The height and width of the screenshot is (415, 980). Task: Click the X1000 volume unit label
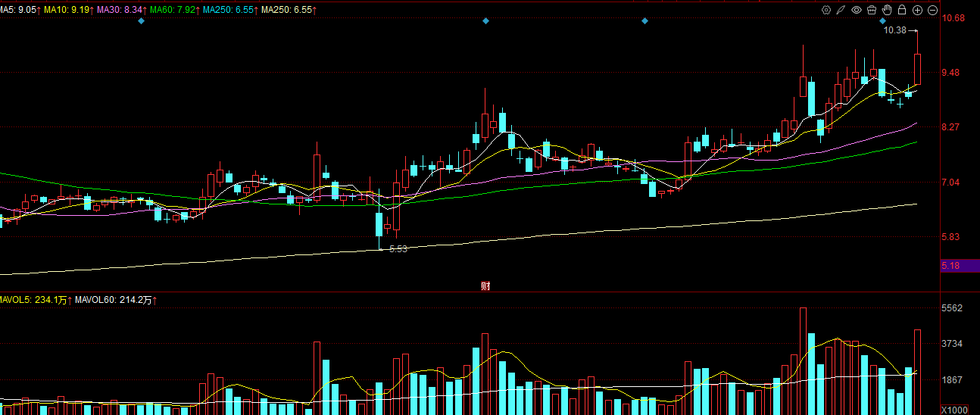(954, 409)
